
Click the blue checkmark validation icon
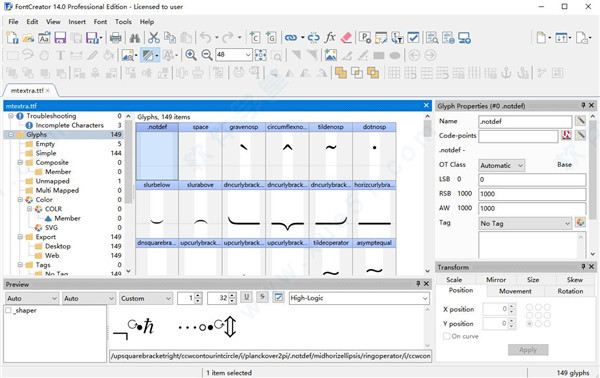tap(413, 37)
